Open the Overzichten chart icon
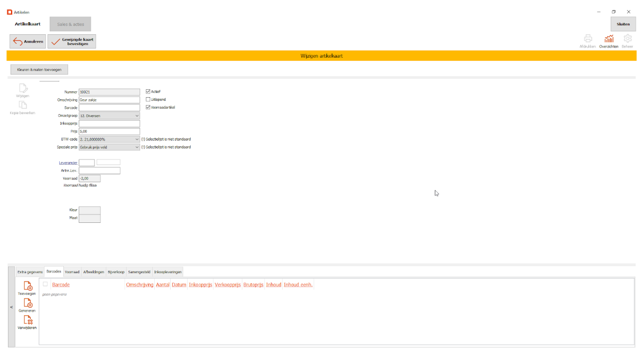Image resolution: width=644 pixels, height=357 pixels. [609, 39]
